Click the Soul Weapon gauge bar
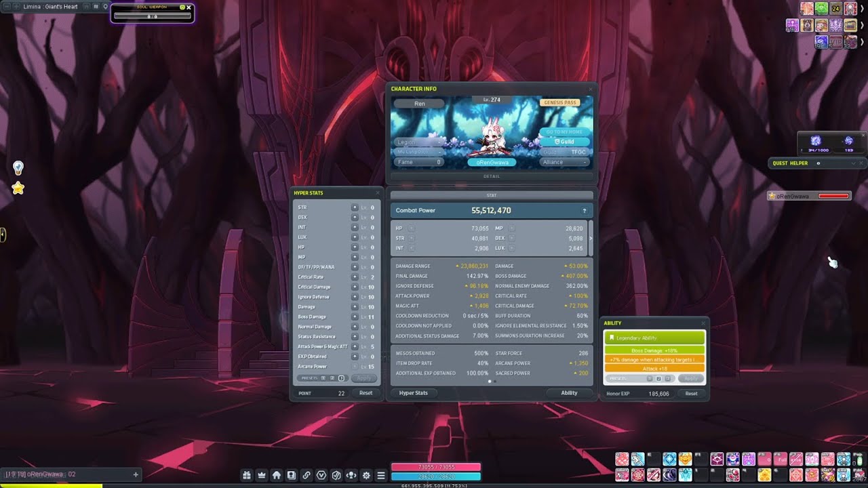 click(152, 16)
